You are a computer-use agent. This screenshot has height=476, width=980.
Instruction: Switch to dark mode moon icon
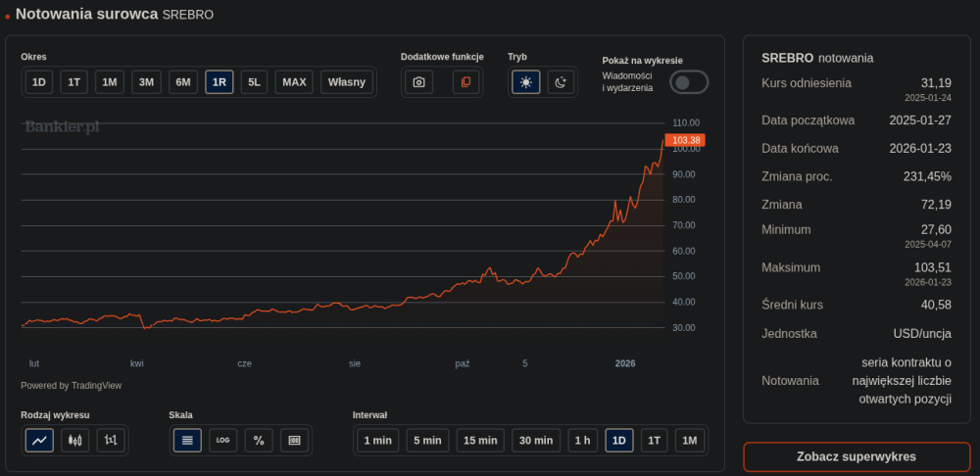point(561,82)
